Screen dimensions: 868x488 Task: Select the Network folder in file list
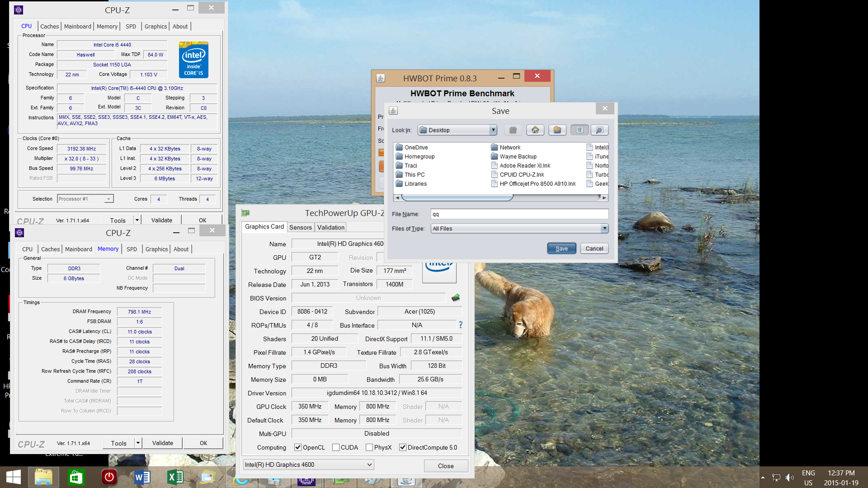point(505,147)
